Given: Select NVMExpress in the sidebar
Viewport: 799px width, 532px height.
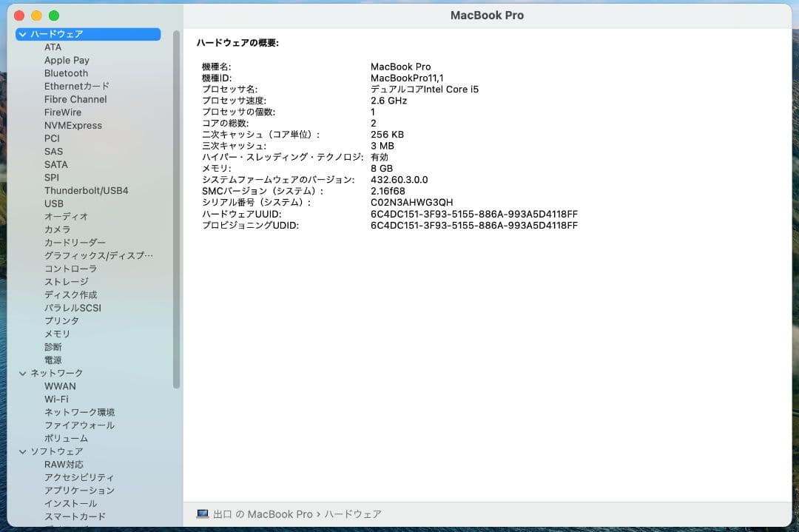Looking at the screenshot, I should click(x=73, y=125).
